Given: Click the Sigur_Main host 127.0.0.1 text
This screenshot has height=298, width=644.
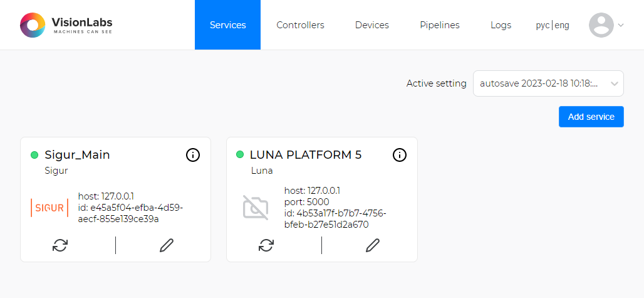Looking at the screenshot, I should click(x=106, y=196).
